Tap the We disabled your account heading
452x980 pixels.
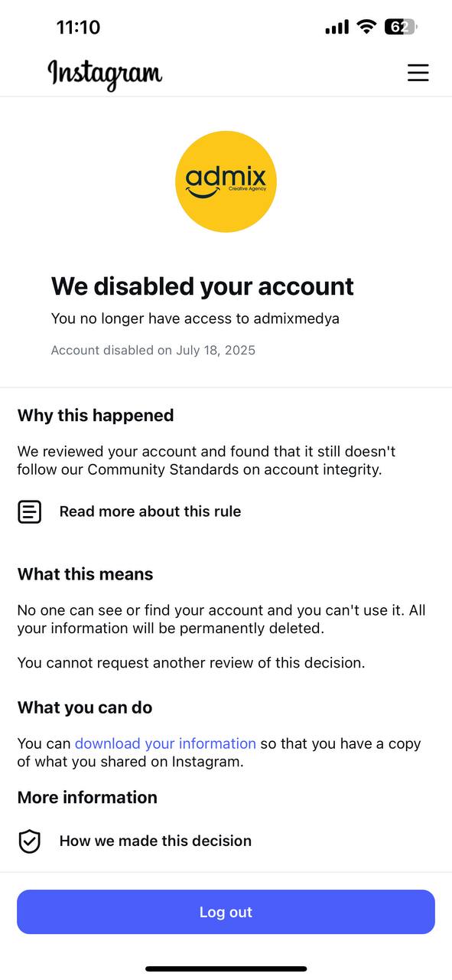point(203,286)
